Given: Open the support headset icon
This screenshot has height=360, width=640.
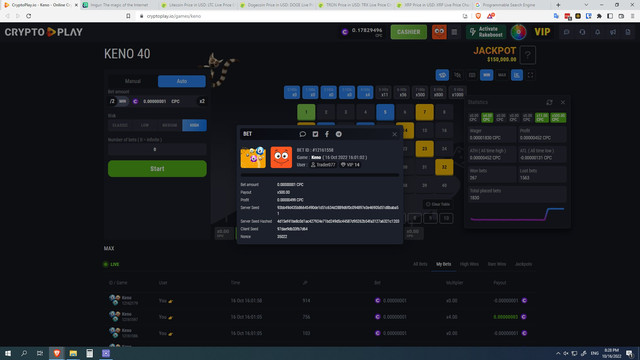Looking at the screenshot, I should pyautogui.click(x=582, y=32).
